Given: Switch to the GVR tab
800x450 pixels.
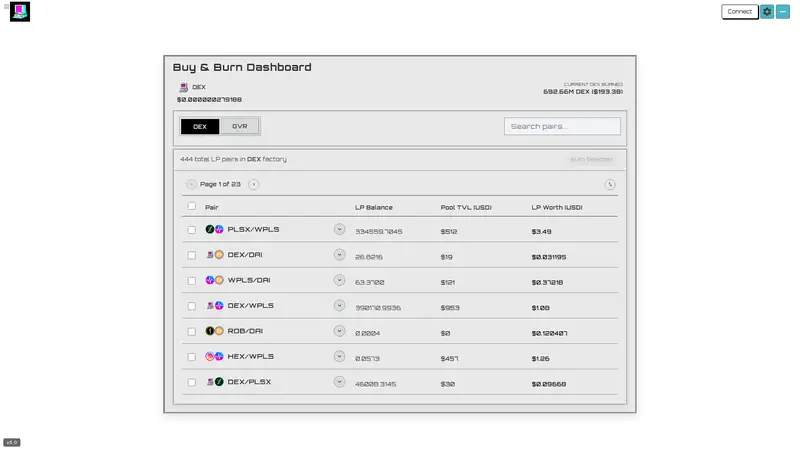Looking at the screenshot, I should click(240, 127).
